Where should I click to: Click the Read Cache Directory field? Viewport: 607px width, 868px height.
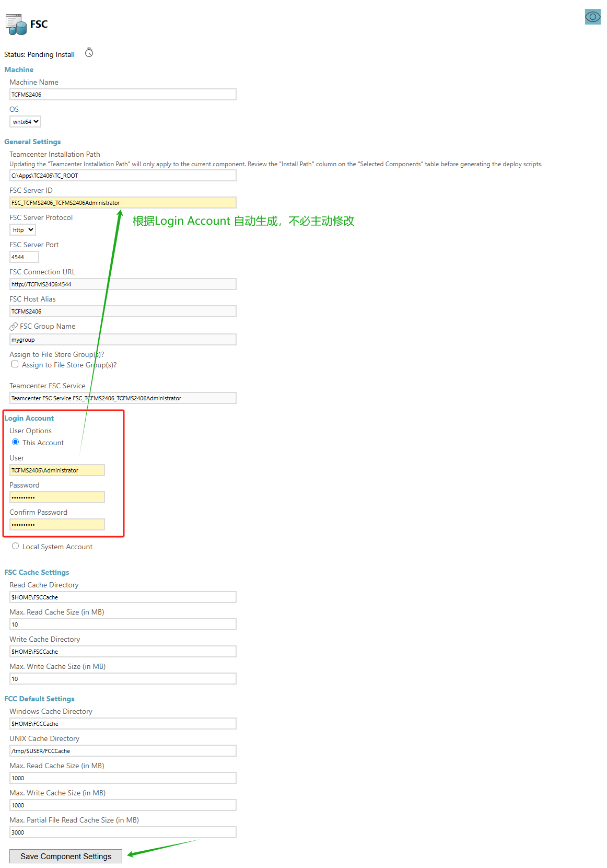point(123,597)
